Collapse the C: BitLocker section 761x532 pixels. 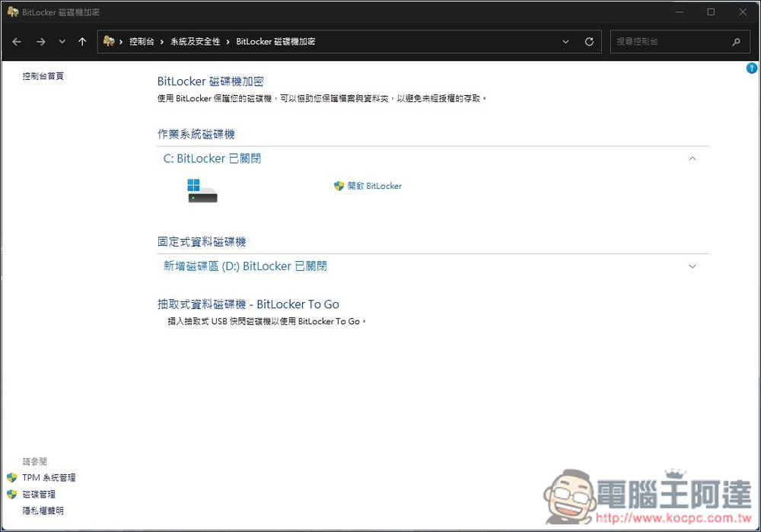click(x=692, y=158)
